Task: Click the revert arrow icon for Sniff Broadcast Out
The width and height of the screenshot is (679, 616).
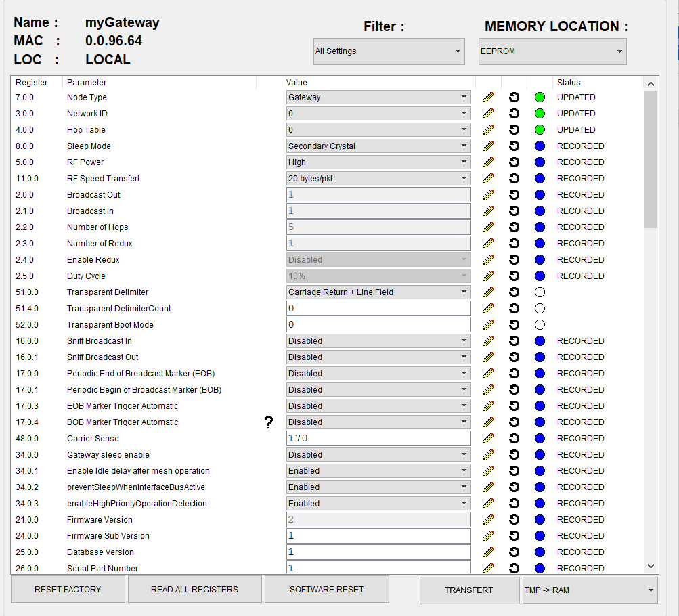Action: (514, 357)
